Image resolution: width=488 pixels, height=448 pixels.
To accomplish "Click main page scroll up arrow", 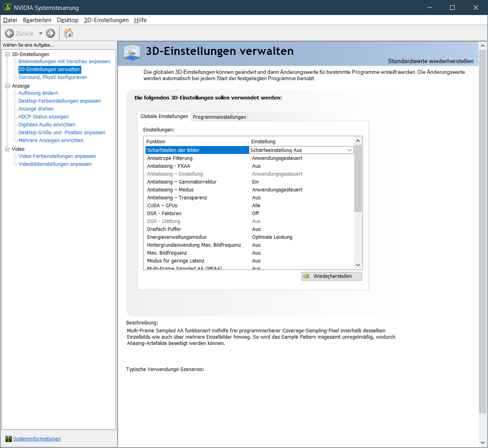I will click(x=482, y=46).
